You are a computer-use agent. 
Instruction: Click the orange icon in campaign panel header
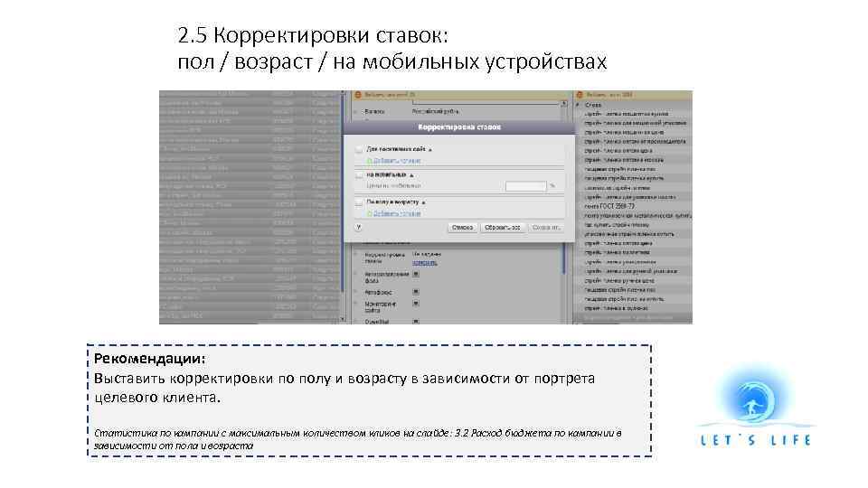[358, 95]
